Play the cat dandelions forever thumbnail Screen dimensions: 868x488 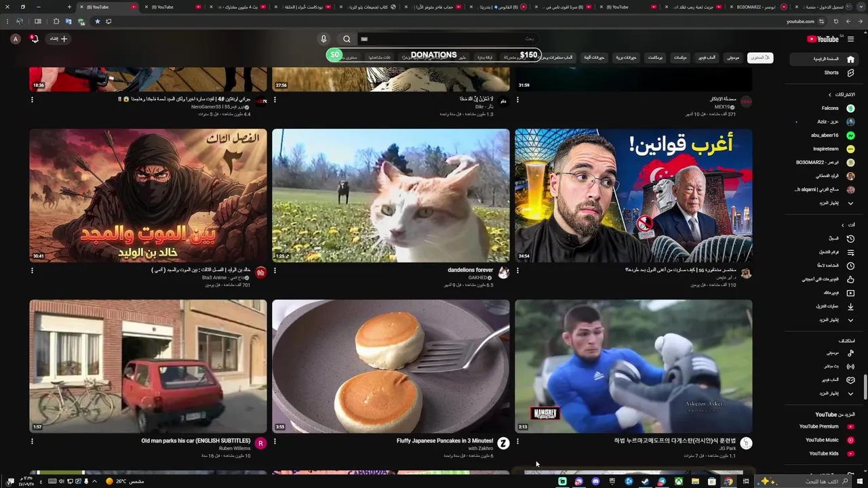[391, 195]
